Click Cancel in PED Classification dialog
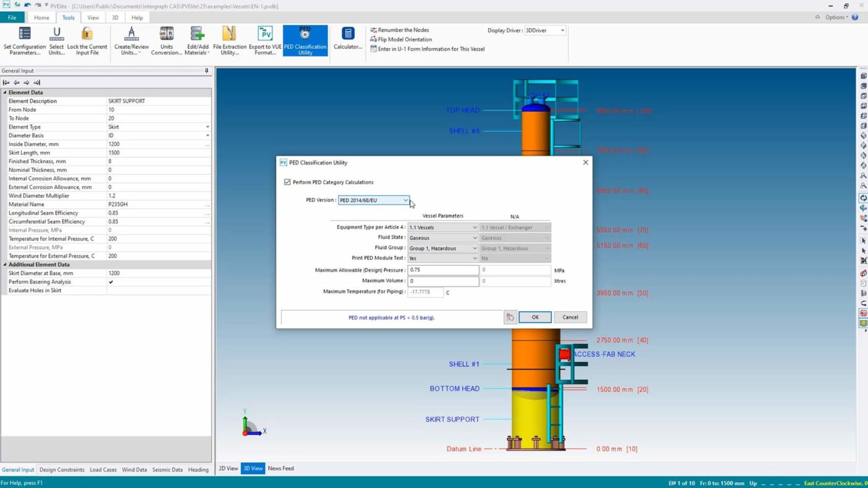The width and height of the screenshot is (868, 488). (570, 317)
